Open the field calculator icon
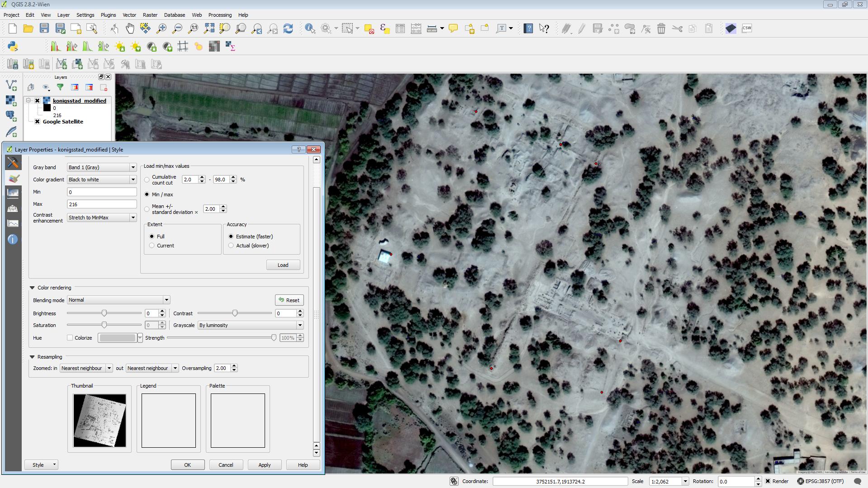This screenshot has width=868, height=488. coord(416,28)
